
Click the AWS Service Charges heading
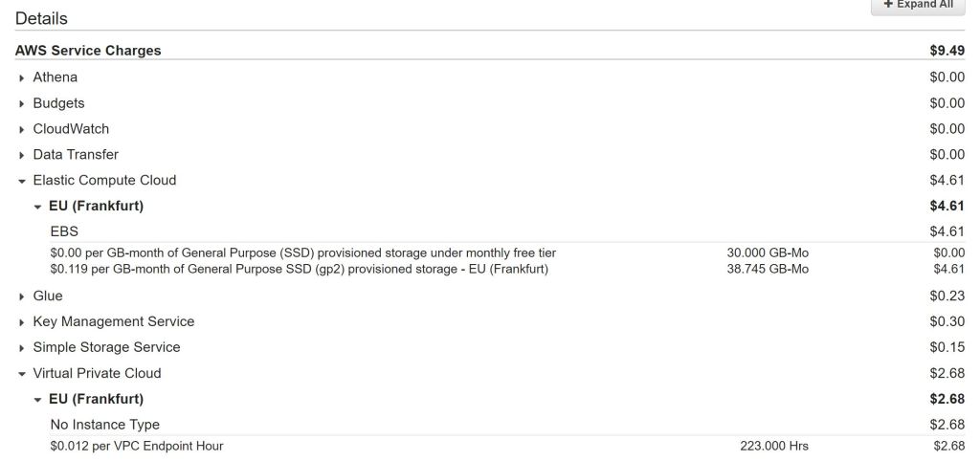coord(88,51)
